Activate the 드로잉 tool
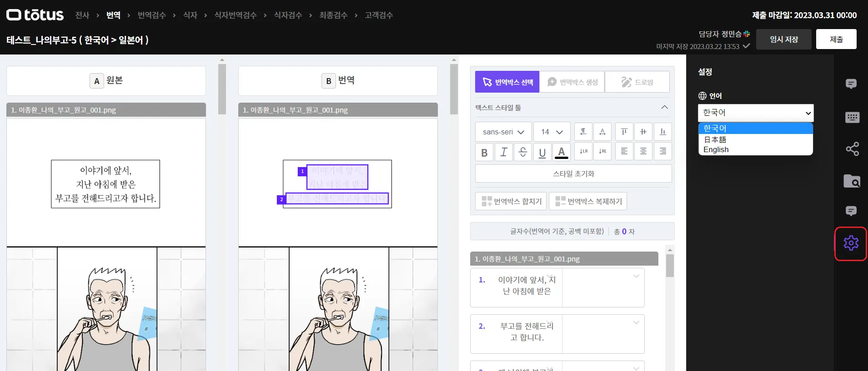The height and width of the screenshot is (371, 868). coord(637,82)
